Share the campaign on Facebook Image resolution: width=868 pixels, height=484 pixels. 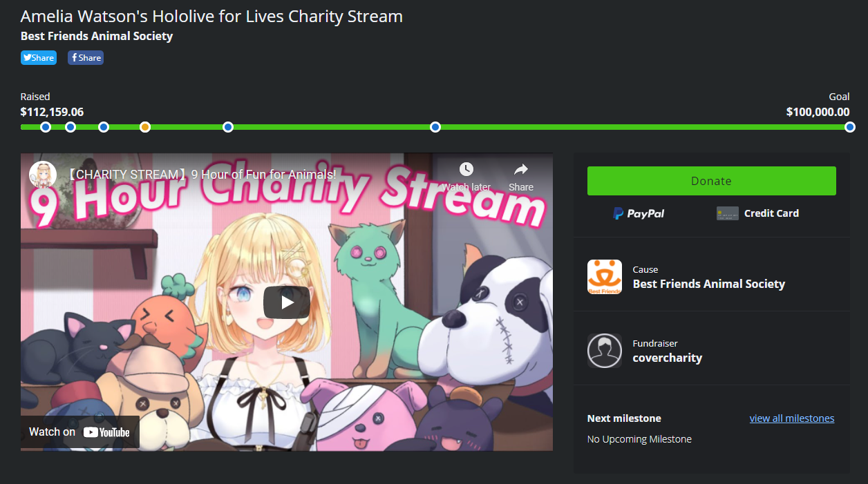coord(86,58)
